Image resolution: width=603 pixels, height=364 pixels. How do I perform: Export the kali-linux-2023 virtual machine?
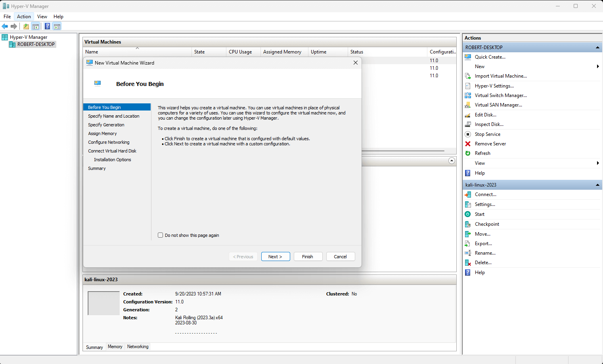483,243
